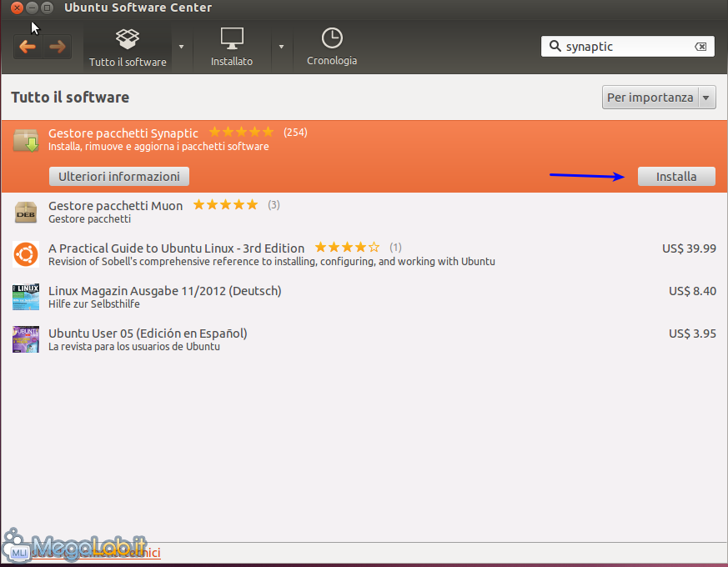Screen dimensions: 728x567
Task: Click the Muon five-star rating
Action: pyautogui.click(x=225, y=205)
